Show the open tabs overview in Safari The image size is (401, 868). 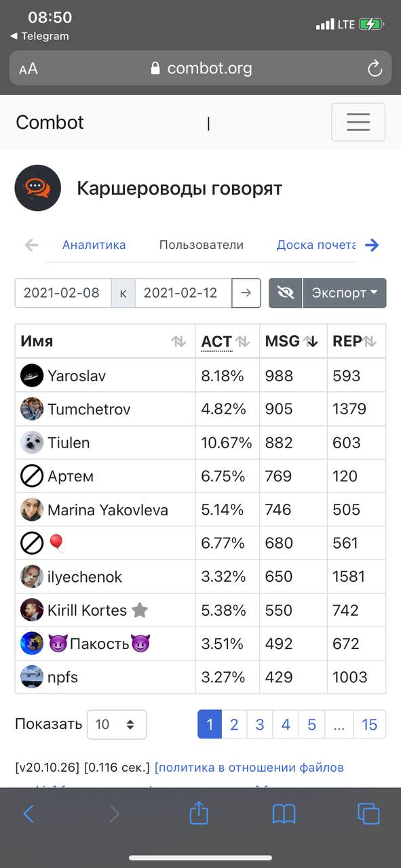[368, 813]
